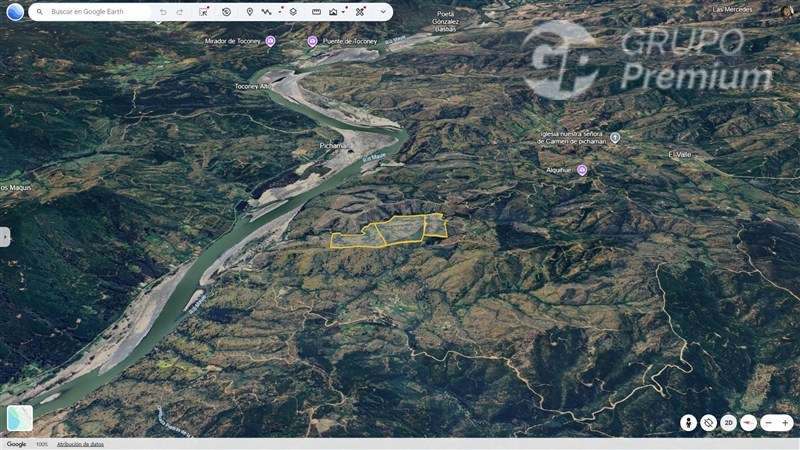This screenshot has width=800, height=450.
Task: Click the 'Las Mercedes' place label
Action: 732,10
